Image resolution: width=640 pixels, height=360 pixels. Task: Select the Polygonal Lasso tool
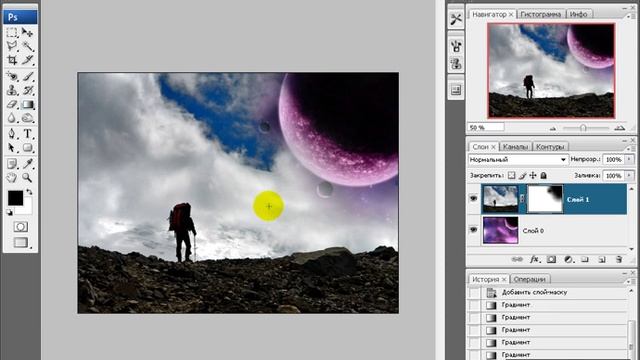12,46
